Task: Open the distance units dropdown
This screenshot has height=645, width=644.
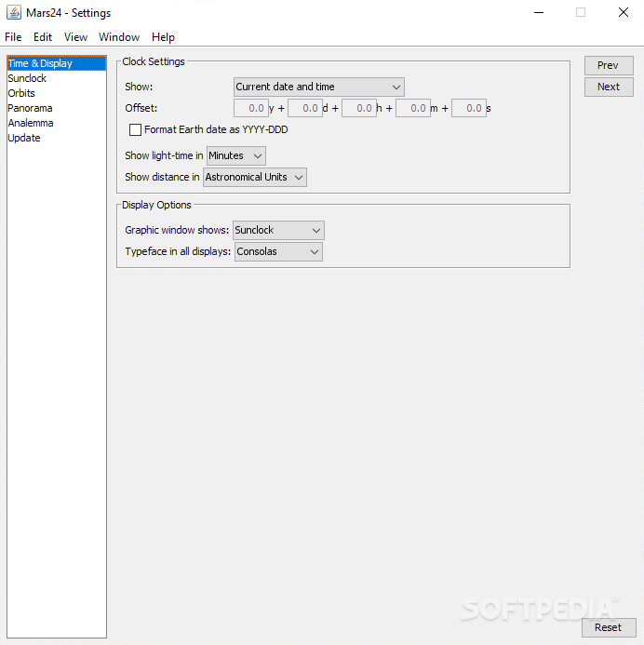Action: pyautogui.click(x=255, y=177)
